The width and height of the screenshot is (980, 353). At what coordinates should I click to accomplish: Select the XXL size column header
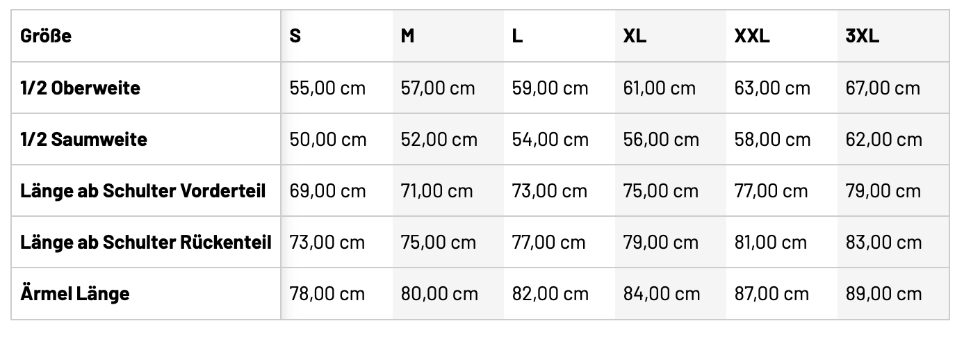752,36
